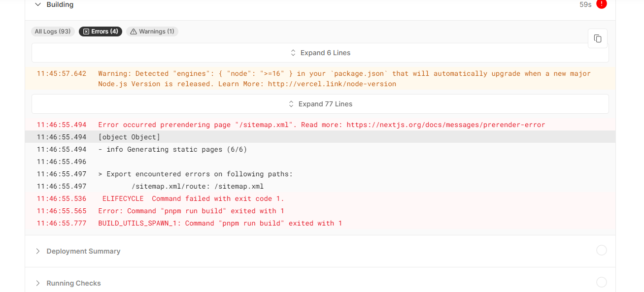This screenshot has height=292, width=644.
Task: Expand the Deployment Summary section
Action: 83,251
